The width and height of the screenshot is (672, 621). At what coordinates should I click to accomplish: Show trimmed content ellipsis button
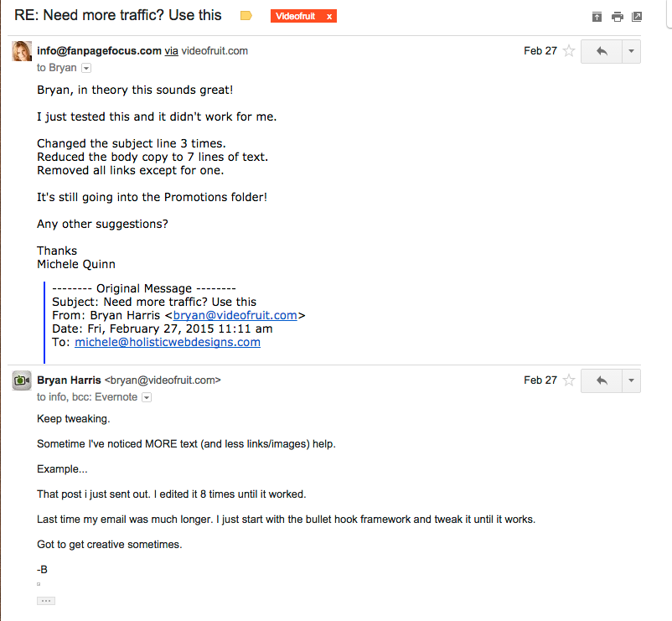tap(46, 601)
